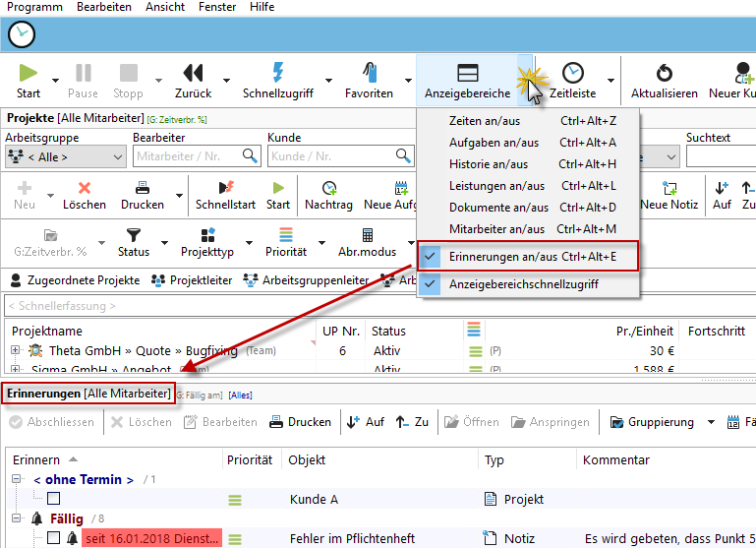This screenshot has height=548, width=756.
Task: Click the green Start play icon
Action: [x=29, y=74]
